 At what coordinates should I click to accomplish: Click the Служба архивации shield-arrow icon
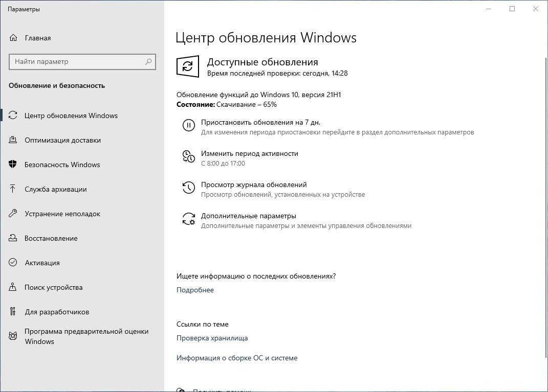click(14, 189)
